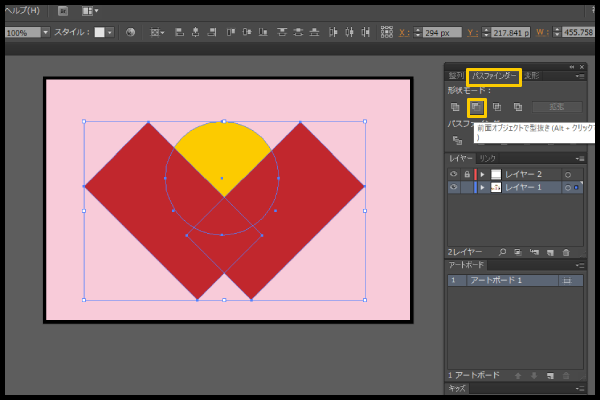This screenshot has height=400, width=600.
Task: Click the Locate Object magnifier icon
Action: point(502,252)
